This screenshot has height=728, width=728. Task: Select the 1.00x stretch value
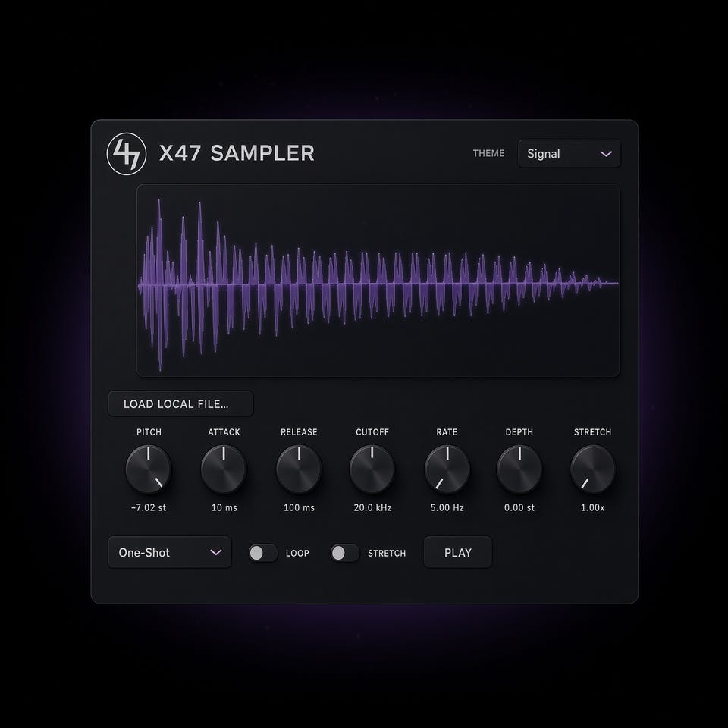click(593, 507)
